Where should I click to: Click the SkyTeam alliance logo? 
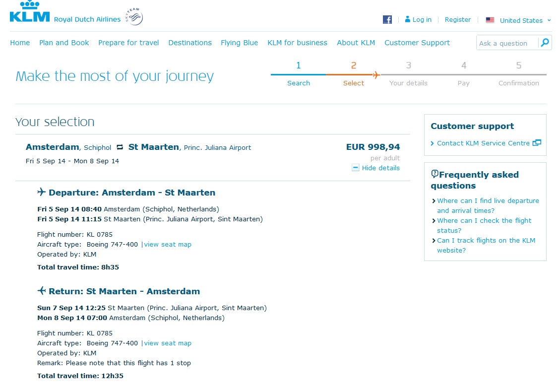(x=134, y=18)
